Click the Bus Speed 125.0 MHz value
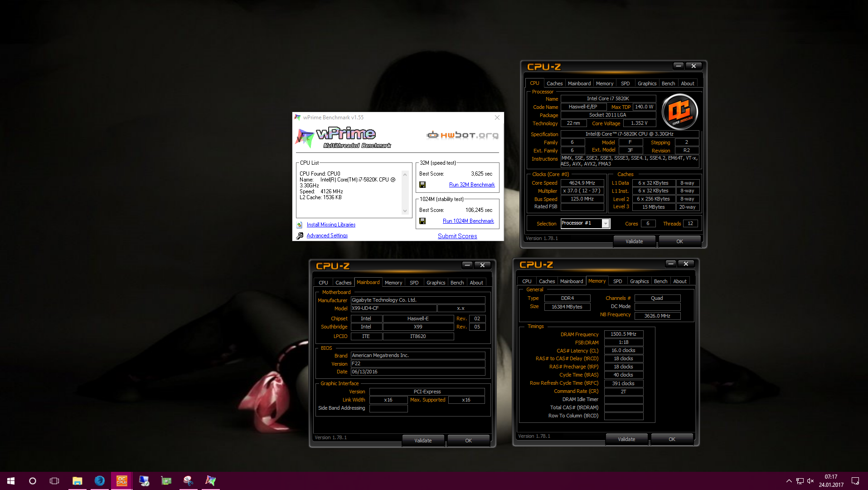The height and width of the screenshot is (490, 868). [582, 199]
